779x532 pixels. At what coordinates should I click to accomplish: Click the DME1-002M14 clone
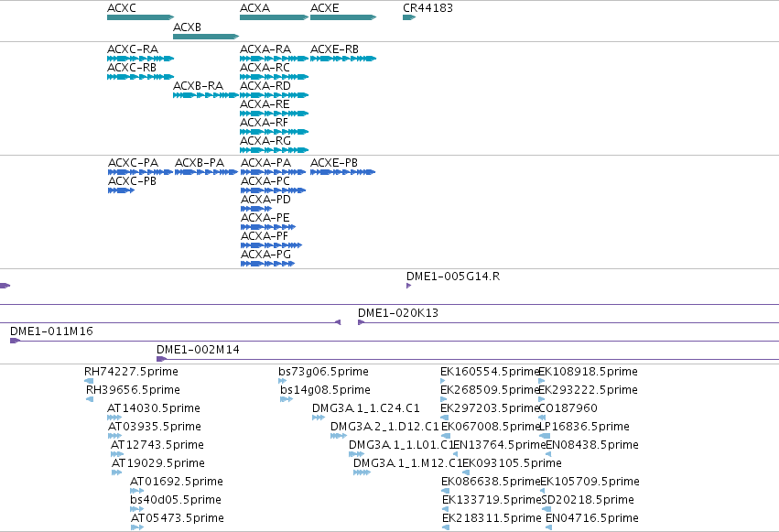point(468,360)
